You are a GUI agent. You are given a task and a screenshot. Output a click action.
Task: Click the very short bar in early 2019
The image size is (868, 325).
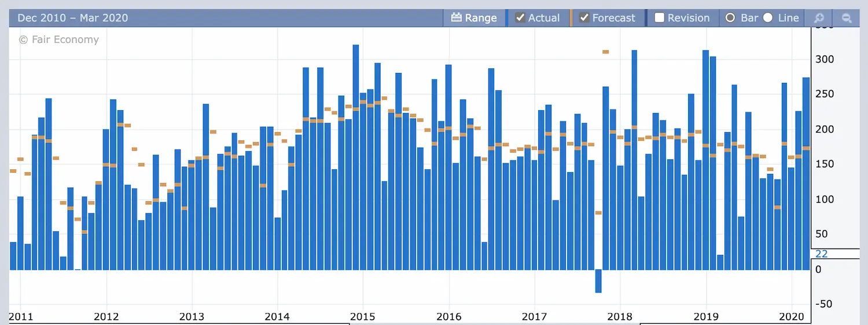[x=720, y=262]
